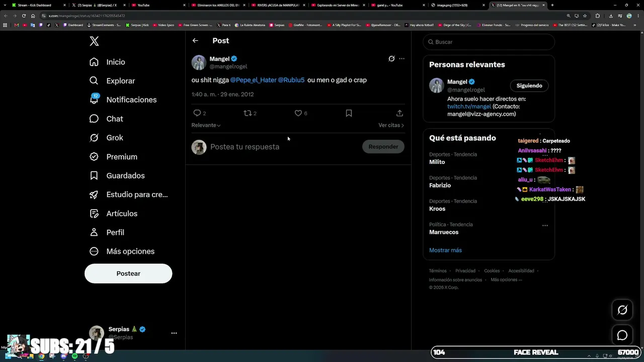Open the twitch.tv/mangel link
Viewport: 644px width, 362px height.
[x=469, y=107]
